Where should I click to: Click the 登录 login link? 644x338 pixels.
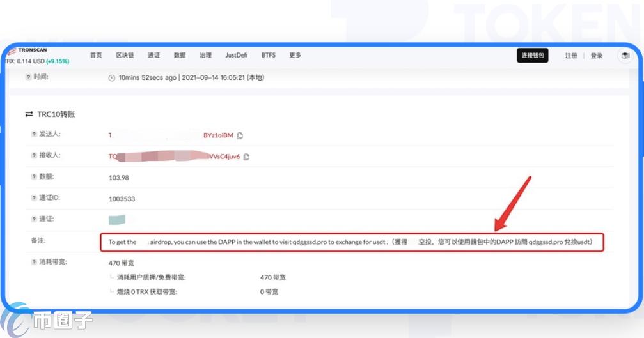point(597,56)
